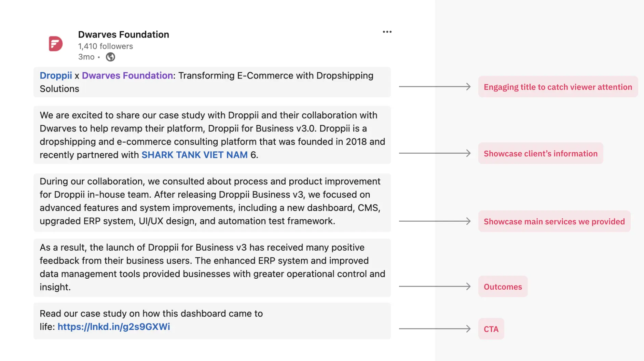This screenshot has height=361, width=644.
Task: Select the 'Showcase client's information' label
Action: click(x=540, y=153)
